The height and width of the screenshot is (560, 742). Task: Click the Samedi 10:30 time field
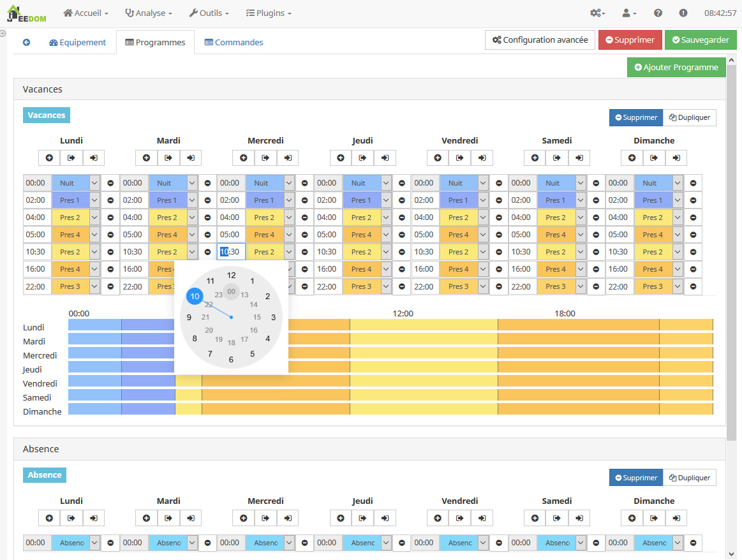pos(523,252)
